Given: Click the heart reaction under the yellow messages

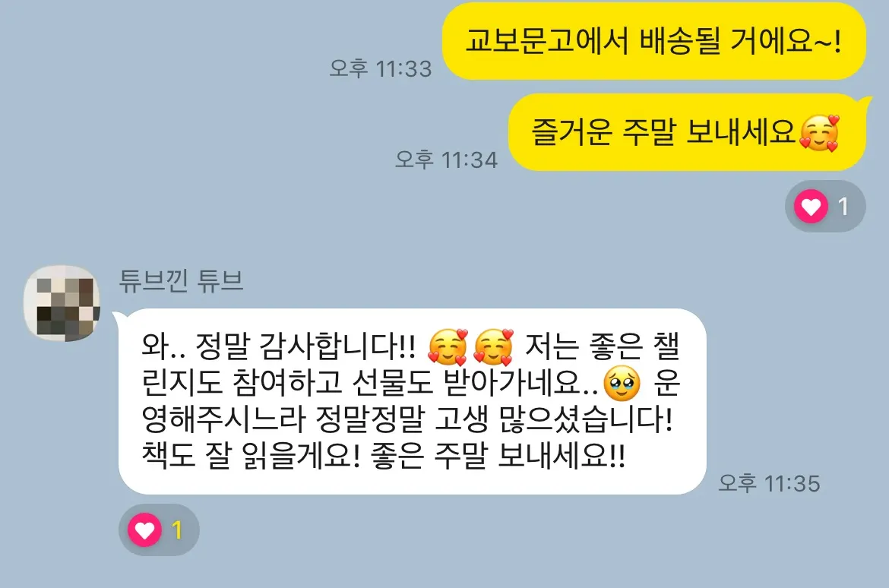Looking at the screenshot, I should [x=811, y=207].
